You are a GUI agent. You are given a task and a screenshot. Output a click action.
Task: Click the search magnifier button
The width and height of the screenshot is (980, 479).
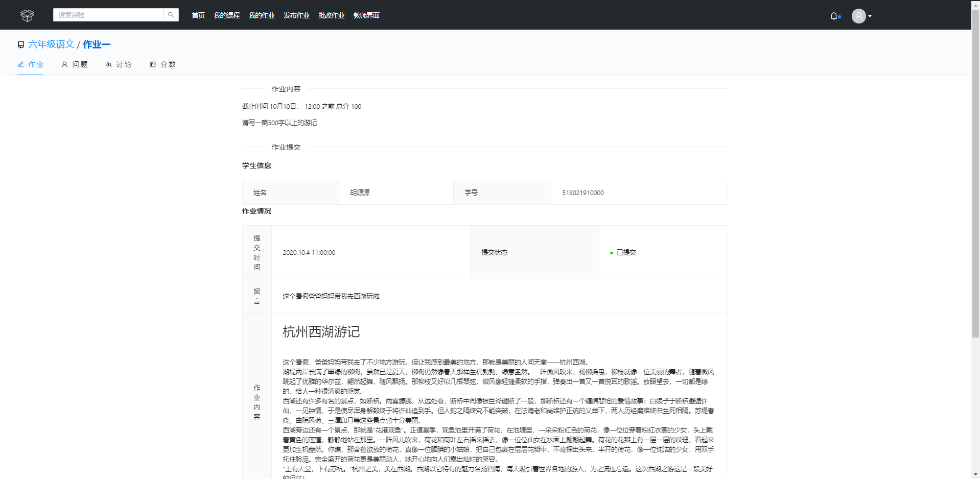click(x=171, y=15)
